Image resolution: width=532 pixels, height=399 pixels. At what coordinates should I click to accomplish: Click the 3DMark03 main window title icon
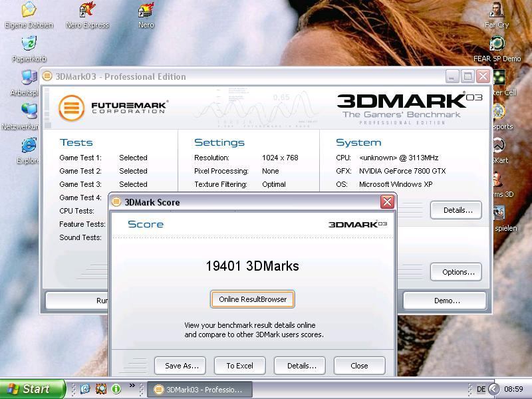click(x=47, y=76)
